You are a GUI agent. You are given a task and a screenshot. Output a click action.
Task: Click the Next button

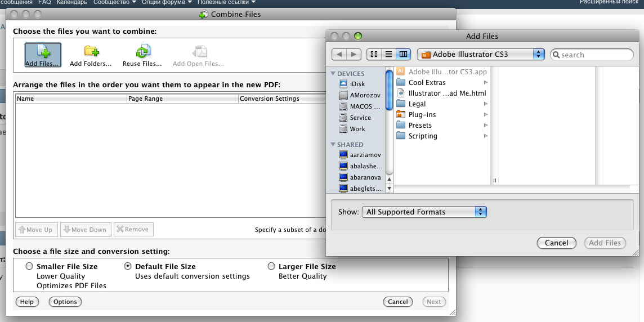(x=433, y=302)
